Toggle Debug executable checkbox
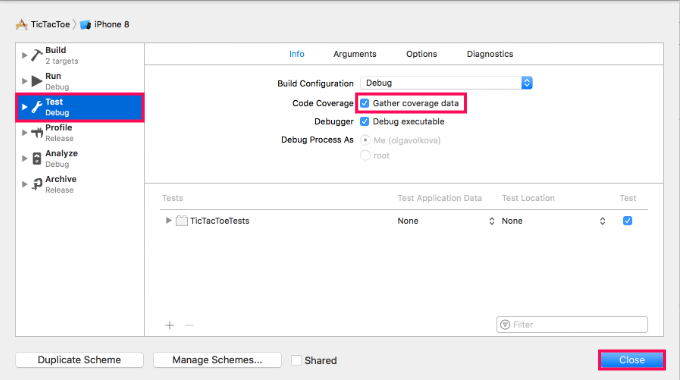This screenshot has width=680, height=380. coord(364,121)
